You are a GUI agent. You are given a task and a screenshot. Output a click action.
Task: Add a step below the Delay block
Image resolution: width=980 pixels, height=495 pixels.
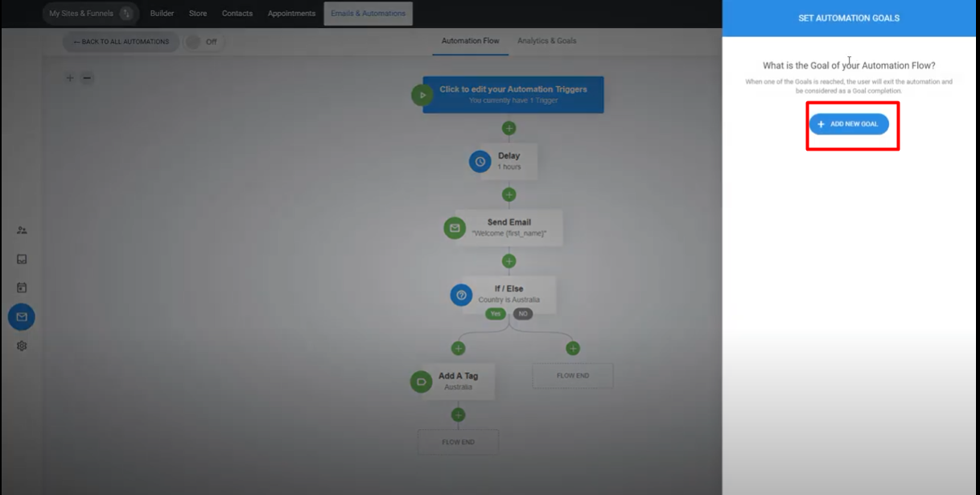pyautogui.click(x=509, y=195)
